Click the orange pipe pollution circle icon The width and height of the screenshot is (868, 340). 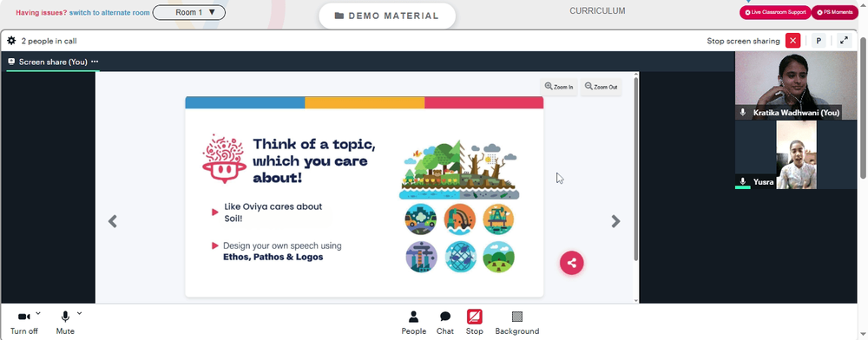(459, 219)
